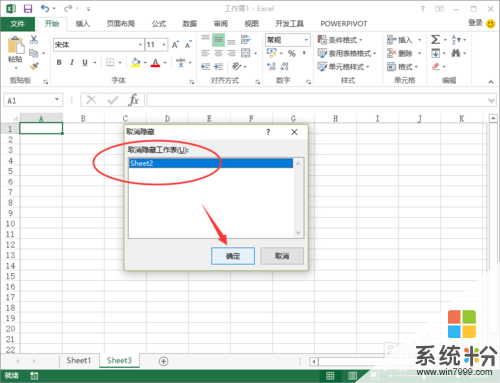Toggle Italic formatting
The height and width of the screenshot is (383, 500).
coord(72,62)
